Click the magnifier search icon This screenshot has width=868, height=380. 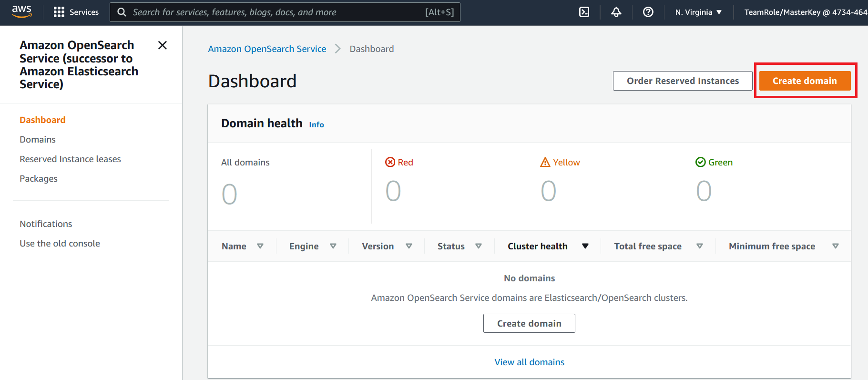pos(122,12)
